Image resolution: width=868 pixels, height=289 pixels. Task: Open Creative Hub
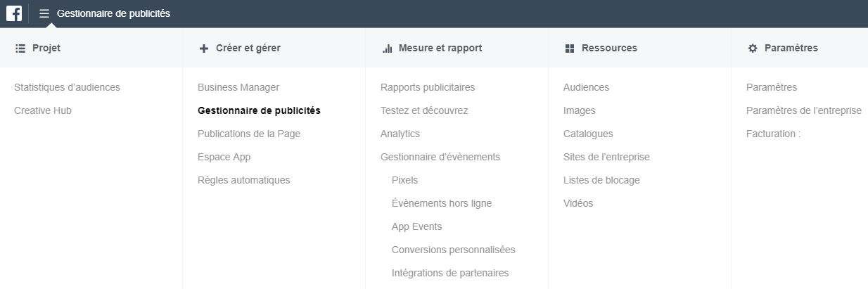click(x=43, y=110)
